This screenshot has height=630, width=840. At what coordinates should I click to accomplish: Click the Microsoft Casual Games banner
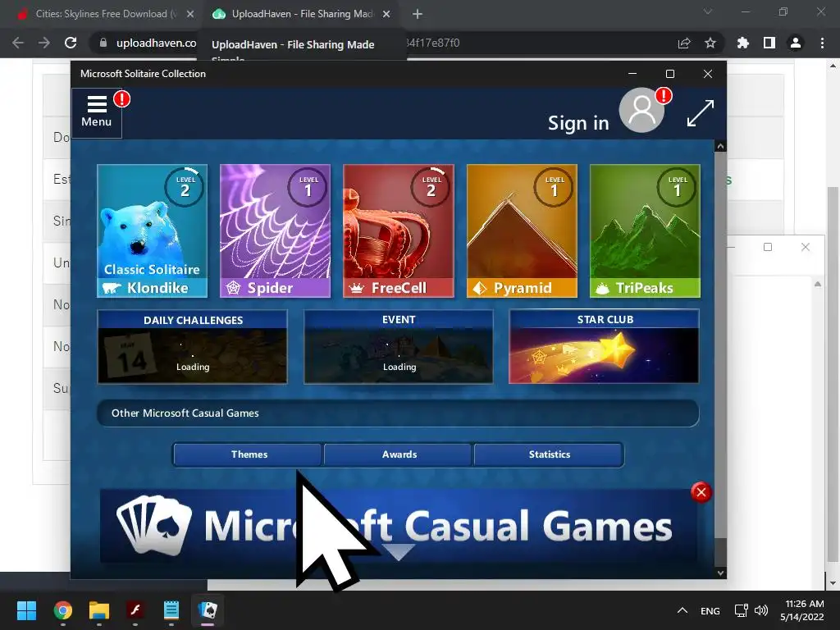[x=399, y=526]
